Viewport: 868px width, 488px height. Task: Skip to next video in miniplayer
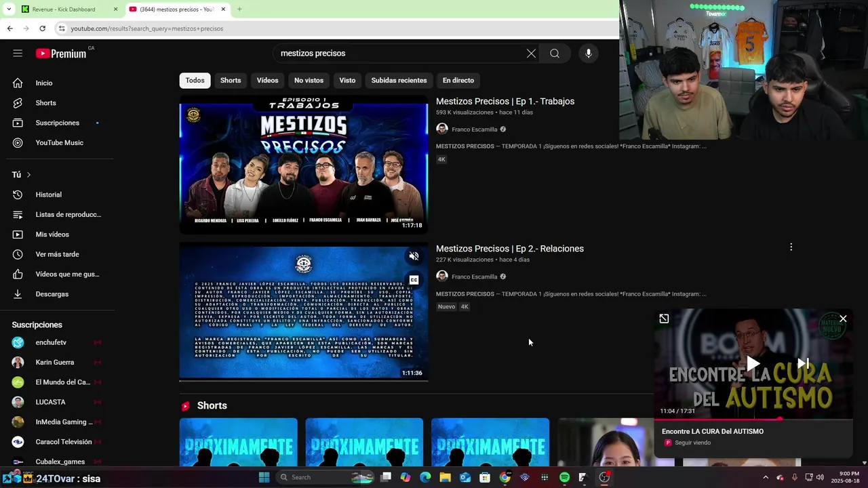pyautogui.click(x=803, y=364)
